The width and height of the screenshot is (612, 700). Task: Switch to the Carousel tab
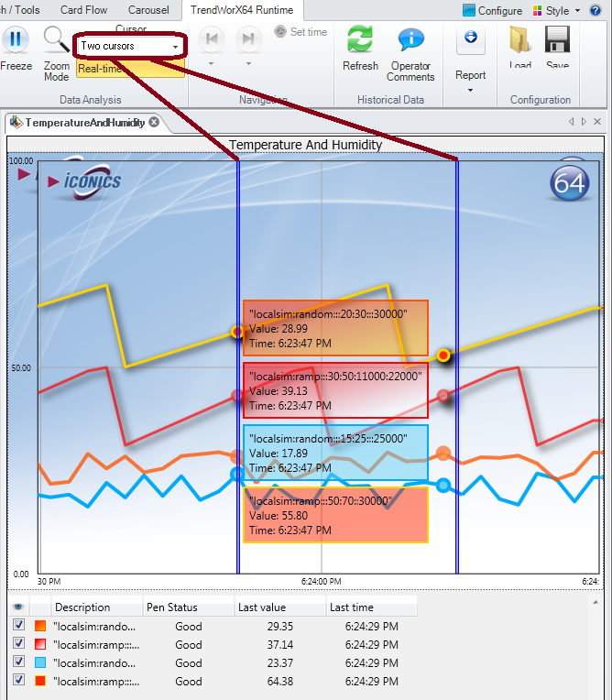click(x=148, y=10)
